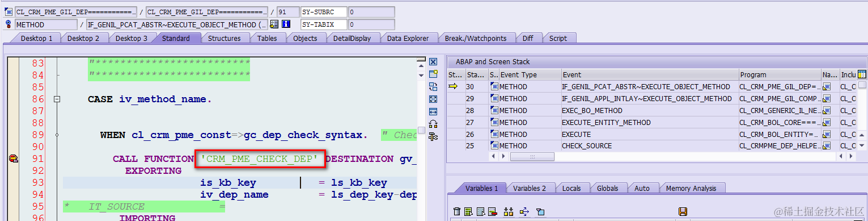
Task: Click the method event gear icon
Action: (x=9, y=24)
